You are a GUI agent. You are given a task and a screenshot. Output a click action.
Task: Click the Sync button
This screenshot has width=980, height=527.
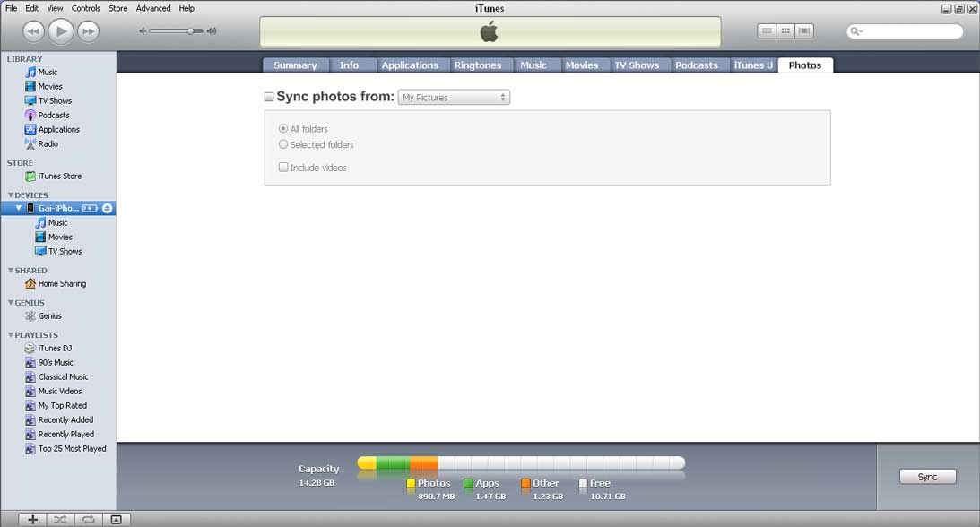(x=927, y=477)
